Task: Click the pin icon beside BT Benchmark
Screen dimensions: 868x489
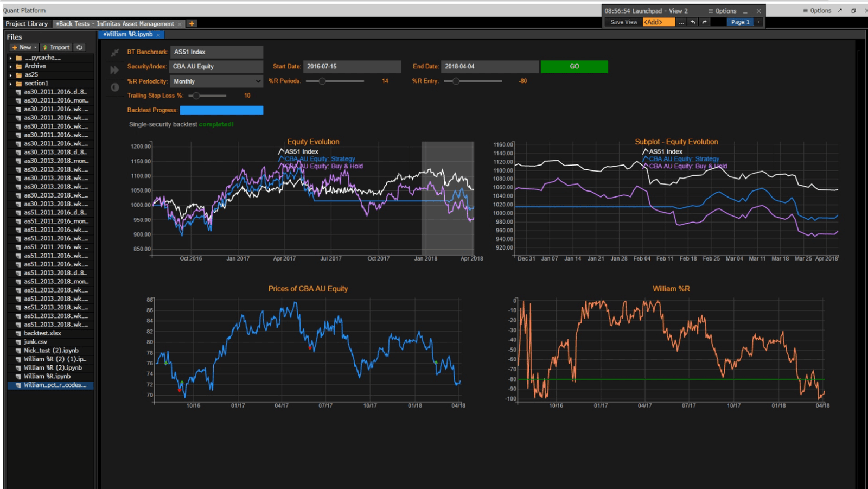Action: click(114, 53)
